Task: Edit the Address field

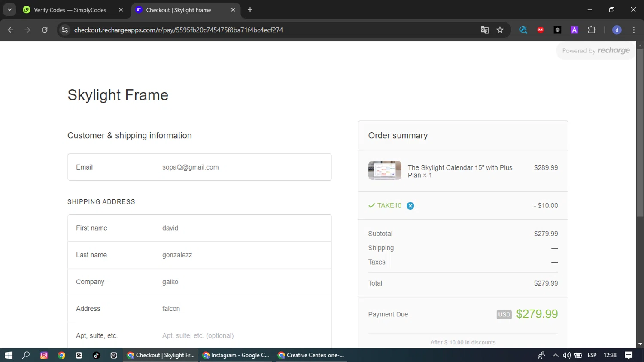Action: click(x=199, y=309)
